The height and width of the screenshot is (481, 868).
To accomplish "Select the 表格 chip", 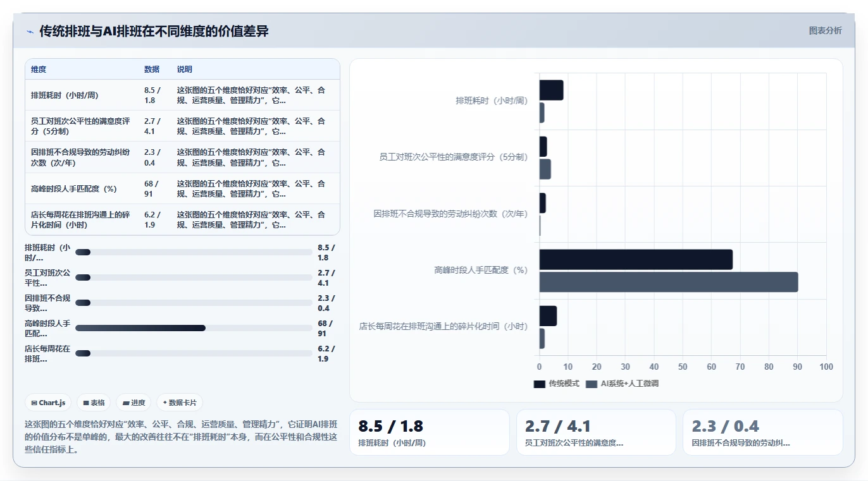I will 94,403.
